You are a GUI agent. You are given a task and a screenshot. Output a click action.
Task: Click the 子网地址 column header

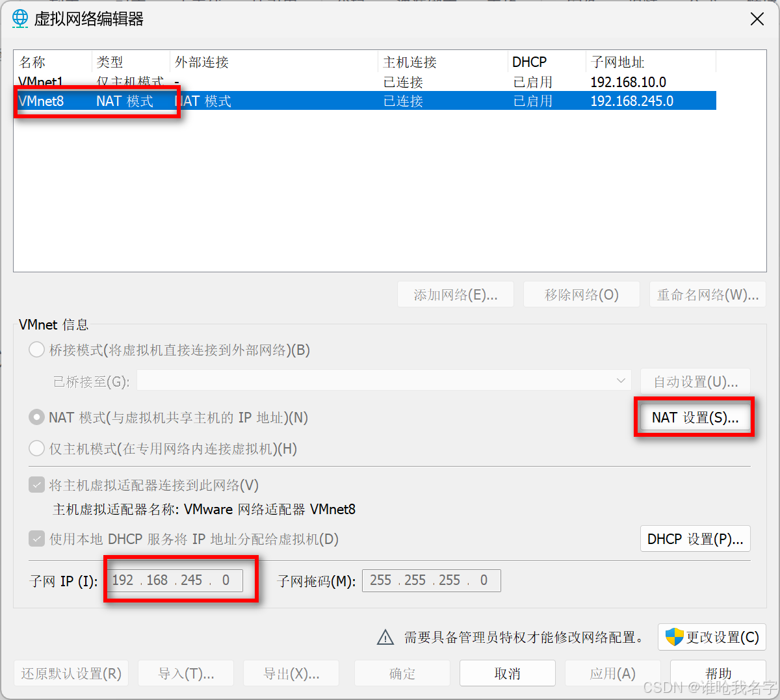coord(651,62)
